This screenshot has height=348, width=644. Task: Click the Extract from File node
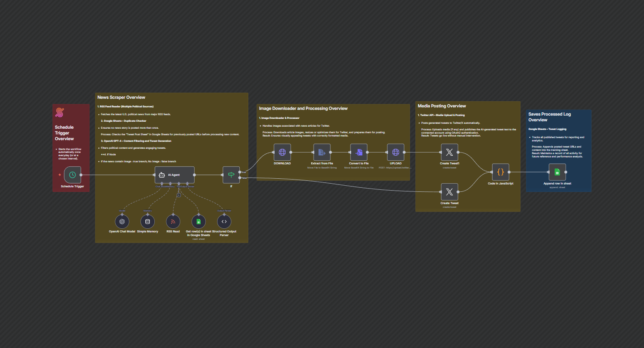pos(322,152)
